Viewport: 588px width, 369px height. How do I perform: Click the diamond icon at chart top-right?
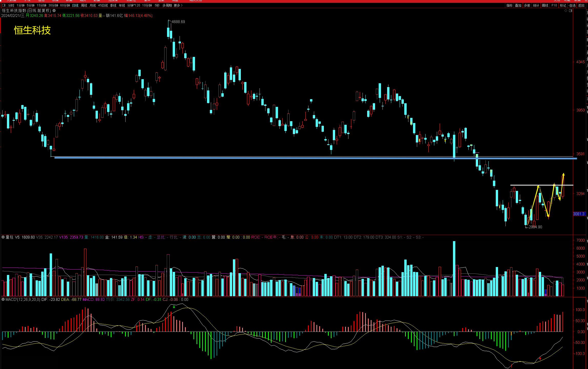pos(566,11)
